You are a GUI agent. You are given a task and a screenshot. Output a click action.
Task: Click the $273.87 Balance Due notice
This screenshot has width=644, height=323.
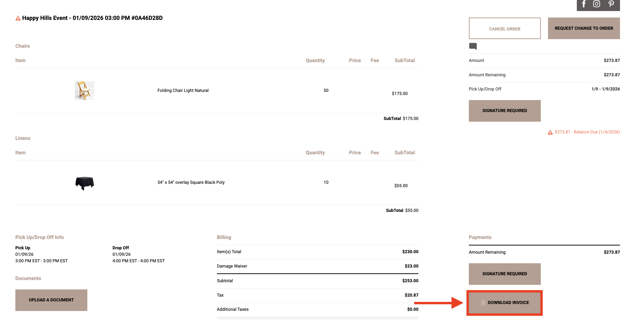pyautogui.click(x=587, y=132)
